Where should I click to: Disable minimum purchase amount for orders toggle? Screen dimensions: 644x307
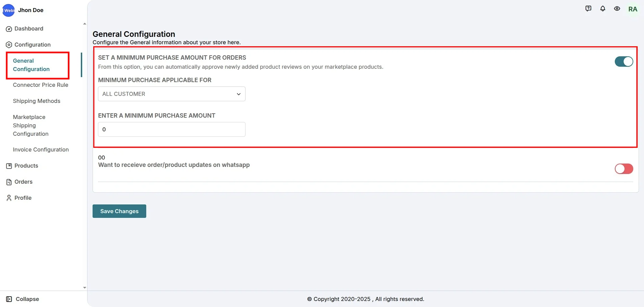(x=624, y=61)
